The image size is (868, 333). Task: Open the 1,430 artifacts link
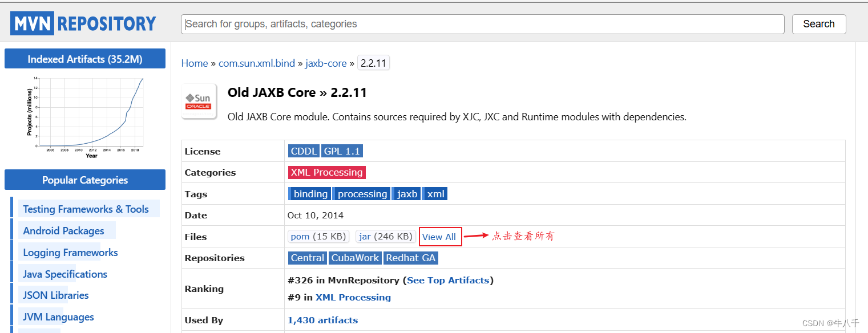tap(323, 320)
